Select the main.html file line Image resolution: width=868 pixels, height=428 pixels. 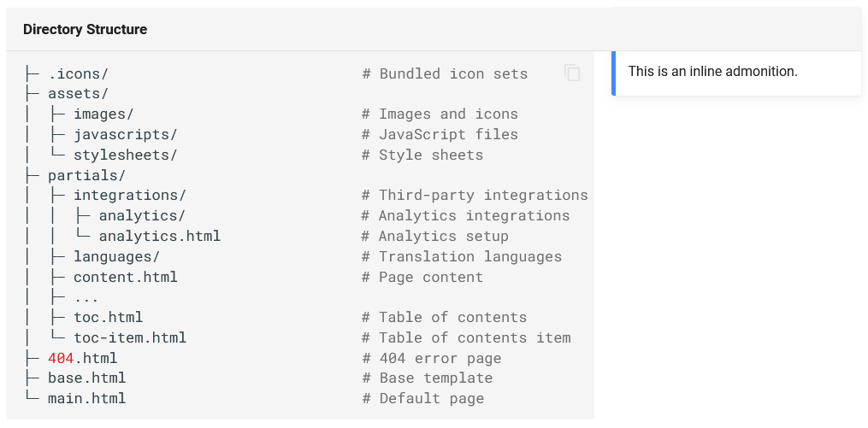(87, 399)
